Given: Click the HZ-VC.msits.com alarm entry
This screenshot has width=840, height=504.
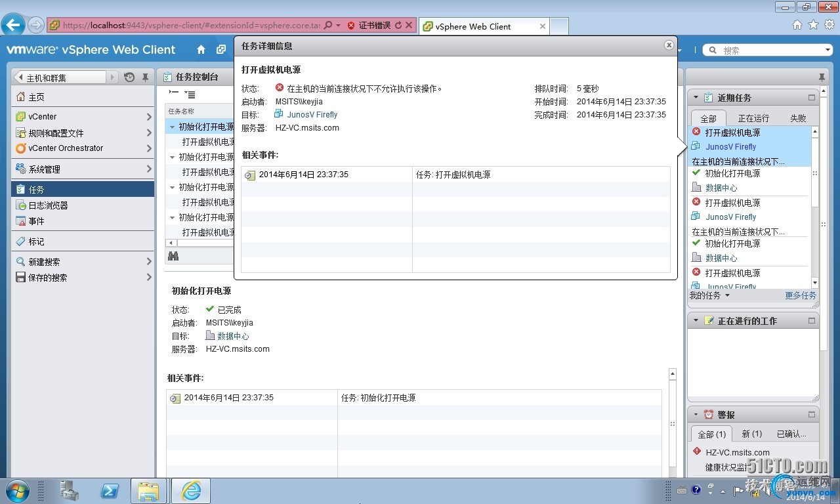Looking at the screenshot, I should [738, 452].
